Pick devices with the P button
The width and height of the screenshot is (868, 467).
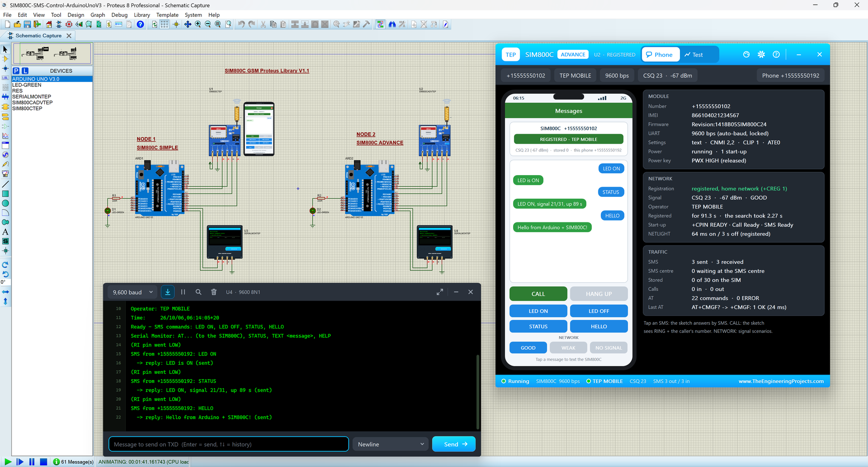(16, 71)
